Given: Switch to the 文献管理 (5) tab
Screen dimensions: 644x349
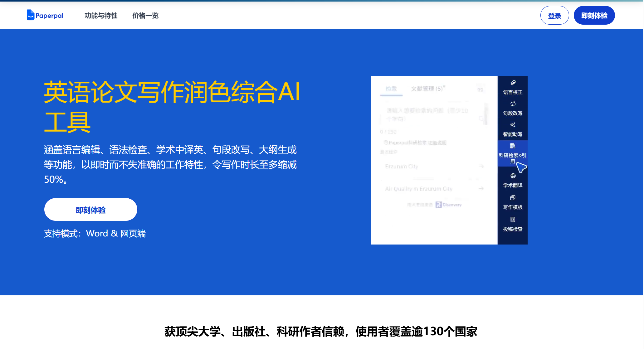Looking at the screenshot, I should (427, 89).
